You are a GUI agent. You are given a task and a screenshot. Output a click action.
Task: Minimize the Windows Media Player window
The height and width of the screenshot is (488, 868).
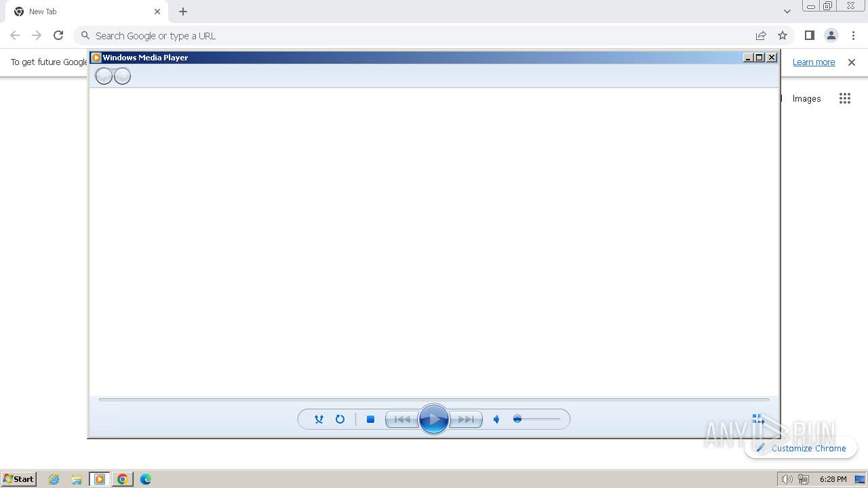(x=748, y=58)
